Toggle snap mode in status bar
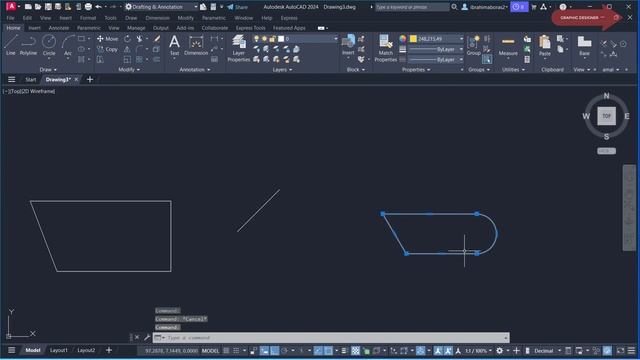The height and width of the screenshot is (360, 640). 236,351
